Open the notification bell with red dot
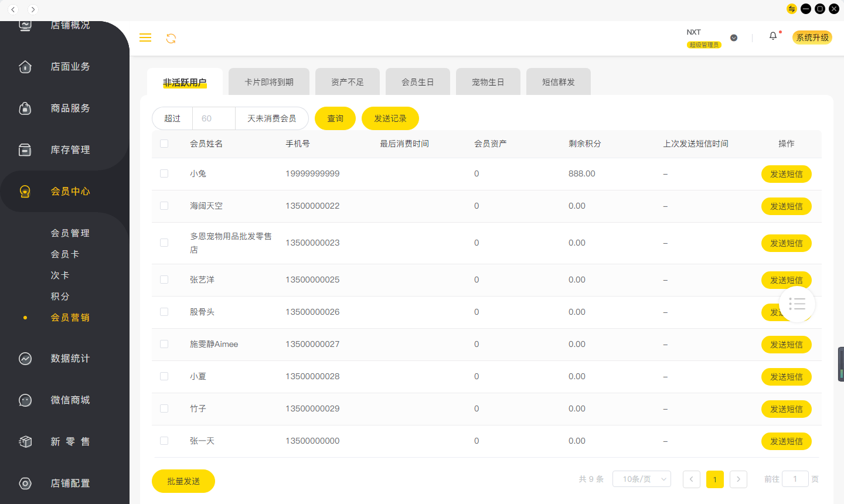The height and width of the screenshot is (504, 844). pos(772,36)
